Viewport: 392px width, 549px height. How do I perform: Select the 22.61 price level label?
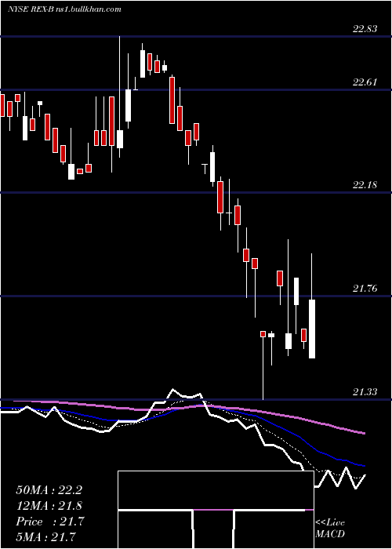pos(365,82)
